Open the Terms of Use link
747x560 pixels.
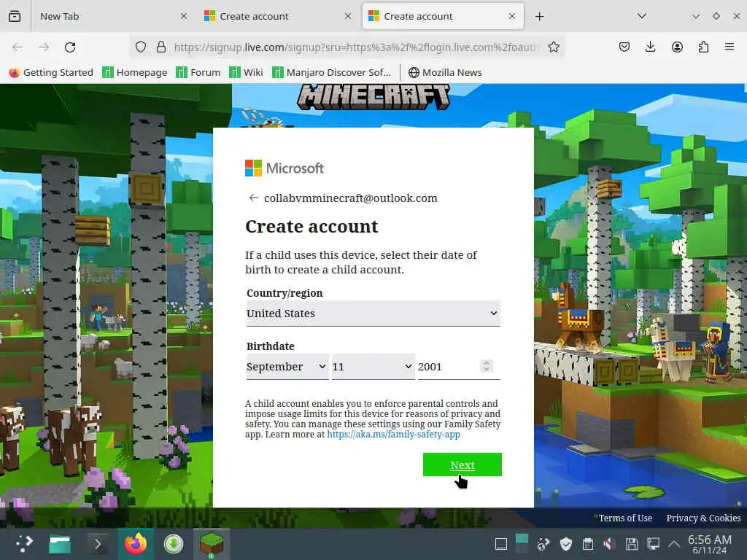tap(625, 518)
